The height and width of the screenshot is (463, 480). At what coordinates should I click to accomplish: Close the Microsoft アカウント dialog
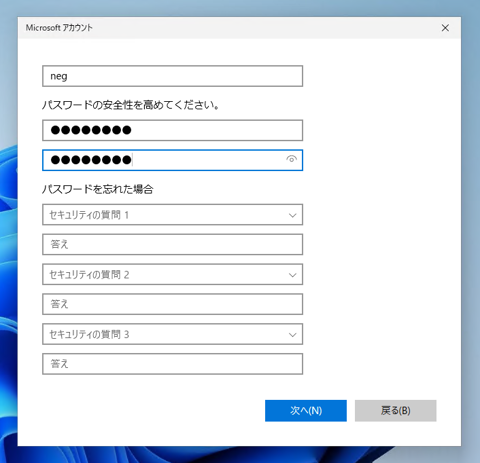coord(445,28)
